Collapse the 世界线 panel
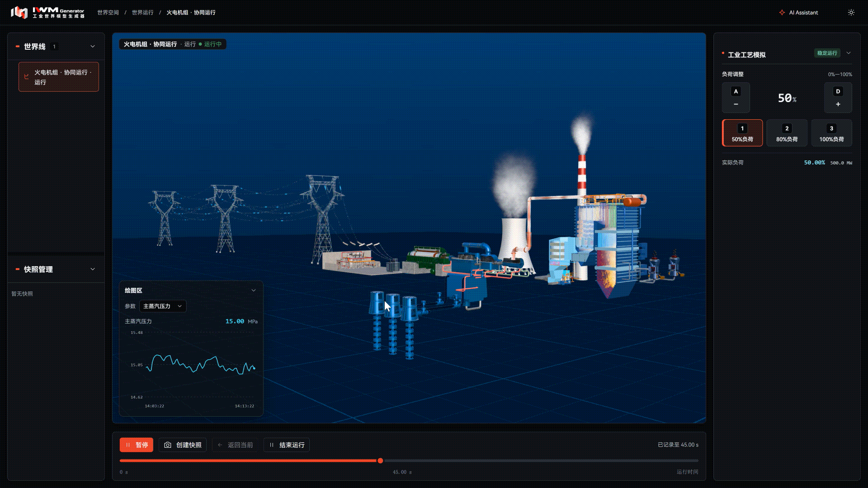This screenshot has width=868, height=488. [93, 47]
